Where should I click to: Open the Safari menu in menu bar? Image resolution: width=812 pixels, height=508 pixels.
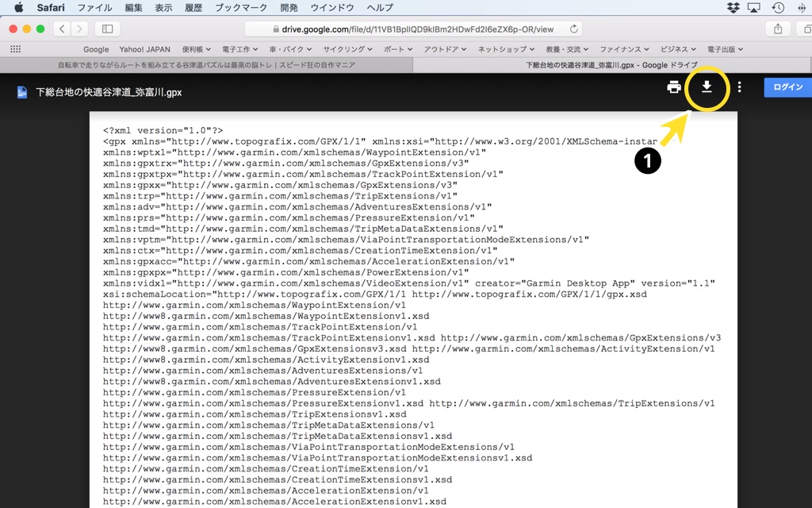pos(51,8)
